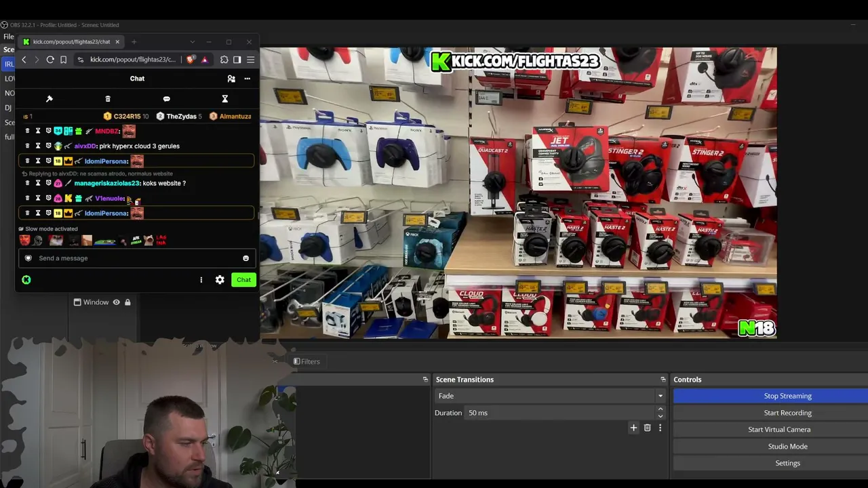This screenshot has width=868, height=488.
Task: Open the chat user list icon
Action: tap(231, 79)
